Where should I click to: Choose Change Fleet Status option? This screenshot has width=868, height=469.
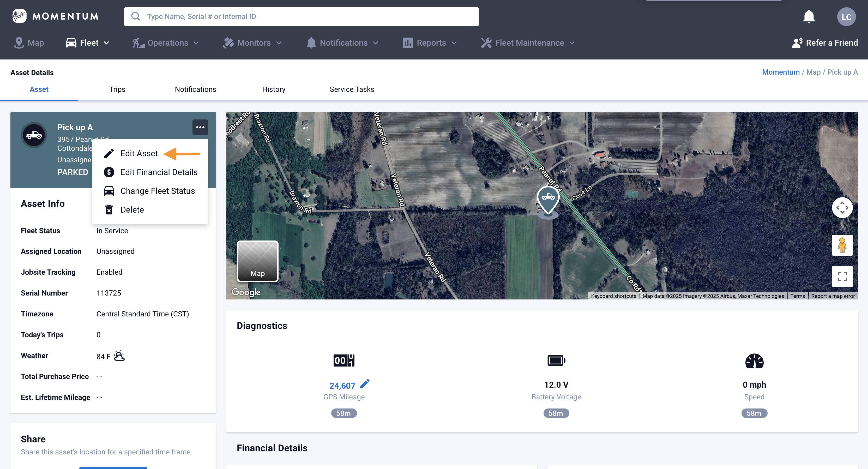(x=157, y=191)
